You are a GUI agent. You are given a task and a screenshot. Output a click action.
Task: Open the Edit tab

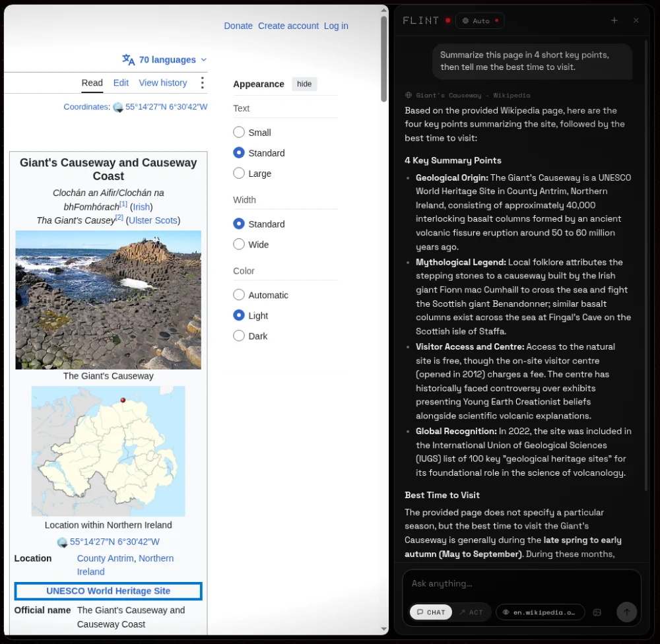click(121, 83)
